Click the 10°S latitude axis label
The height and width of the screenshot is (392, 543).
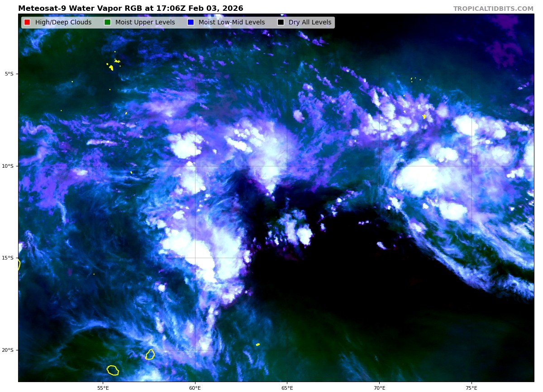[9, 166]
